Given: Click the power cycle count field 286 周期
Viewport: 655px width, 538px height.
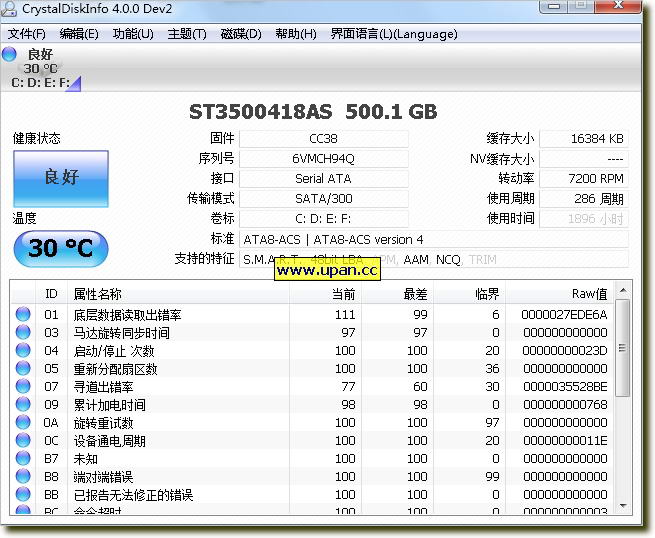Looking at the screenshot, I should pyautogui.click(x=584, y=199).
